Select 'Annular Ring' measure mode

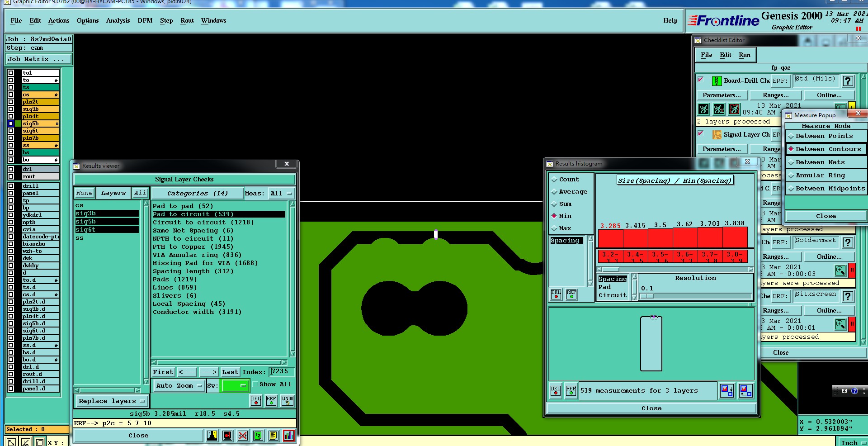click(x=826, y=176)
